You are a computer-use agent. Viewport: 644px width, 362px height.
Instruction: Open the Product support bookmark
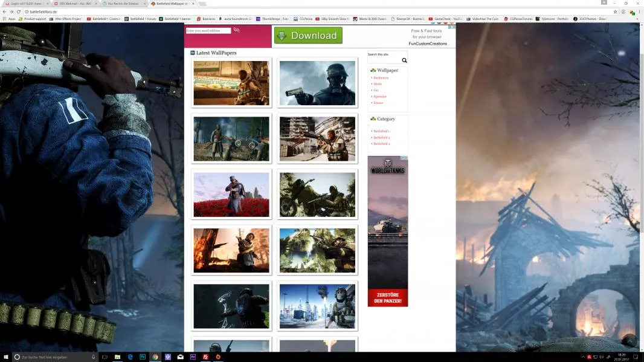pyautogui.click(x=32, y=19)
